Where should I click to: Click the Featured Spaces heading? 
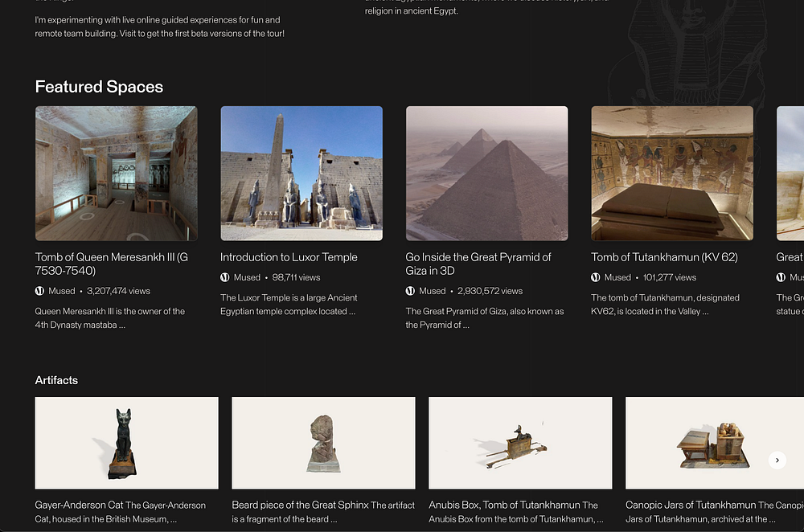click(x=99, y=87)
